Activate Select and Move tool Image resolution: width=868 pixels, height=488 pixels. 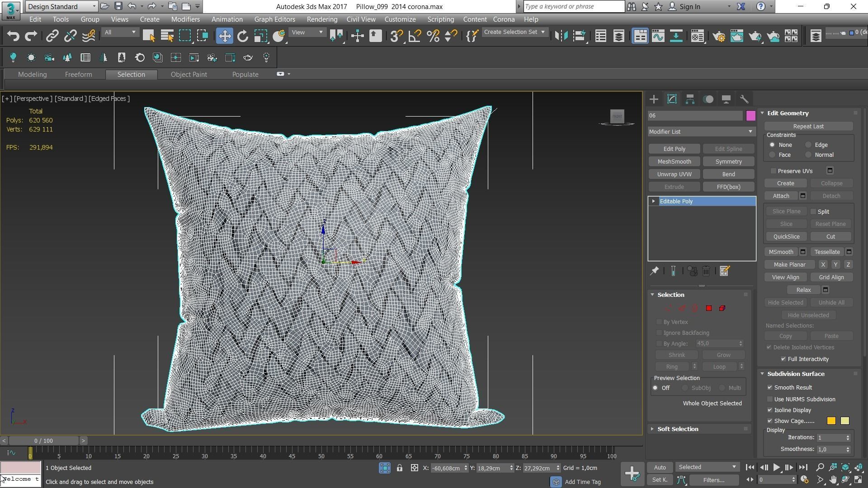(x=225, y=36)
